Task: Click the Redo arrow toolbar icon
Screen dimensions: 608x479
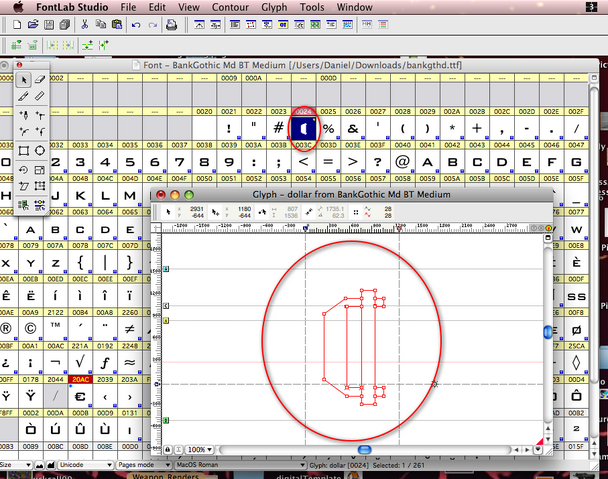Action: tap(152, 25)
